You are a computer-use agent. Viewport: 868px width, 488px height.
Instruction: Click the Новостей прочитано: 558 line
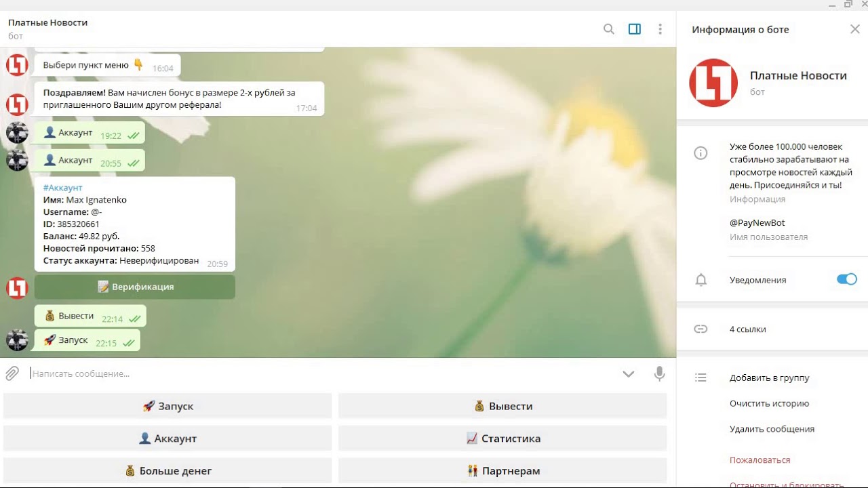[99, 249]
